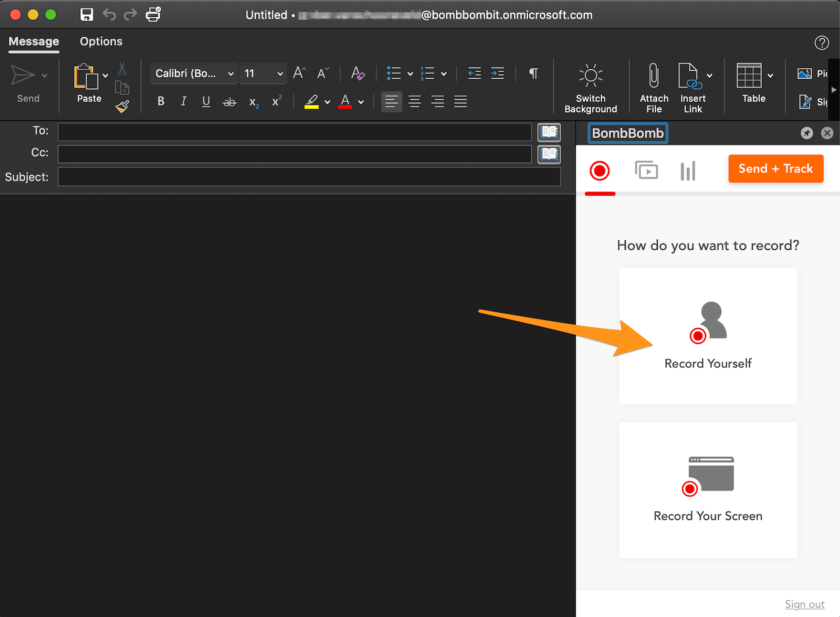Open the font size 11 dropdown

(262, 73)
